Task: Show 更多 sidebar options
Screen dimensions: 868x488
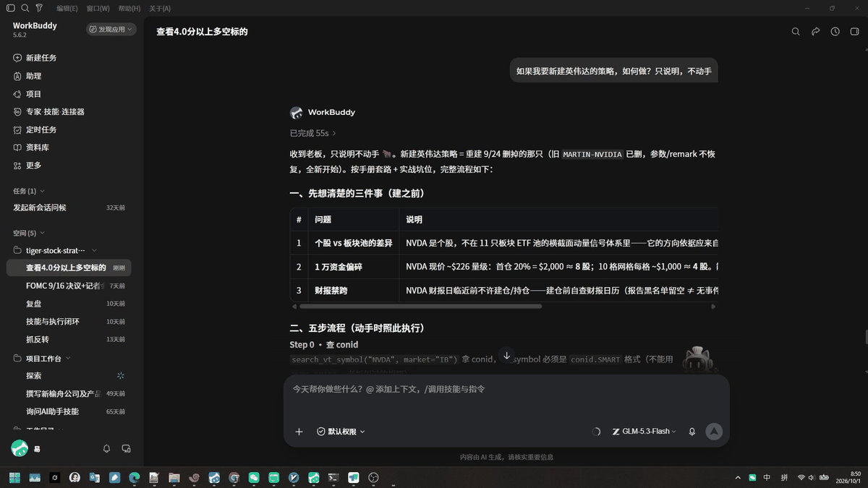Action: point(27,166)
